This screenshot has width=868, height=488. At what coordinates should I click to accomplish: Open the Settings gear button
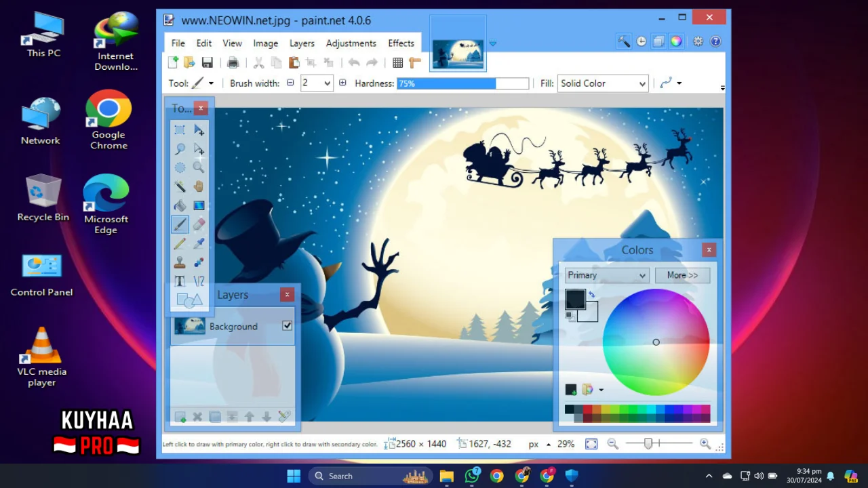tap(698, 41)
